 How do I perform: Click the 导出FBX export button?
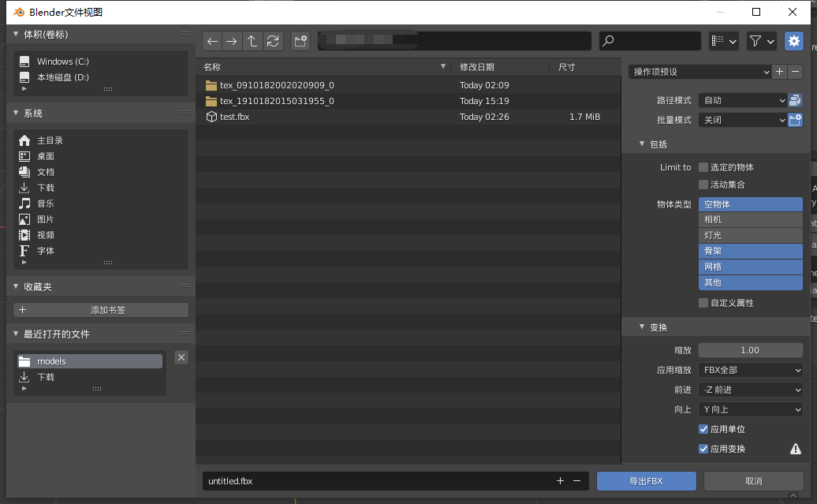(646, 480)
